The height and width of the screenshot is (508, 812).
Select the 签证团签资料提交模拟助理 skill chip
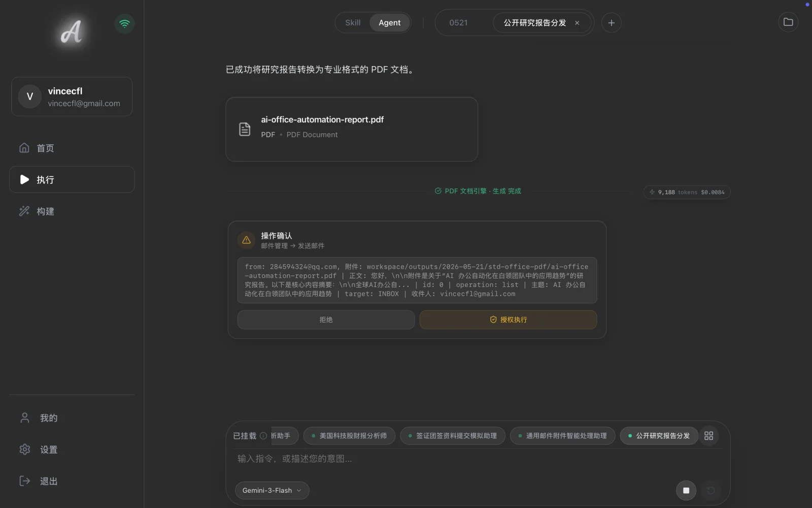453,436
